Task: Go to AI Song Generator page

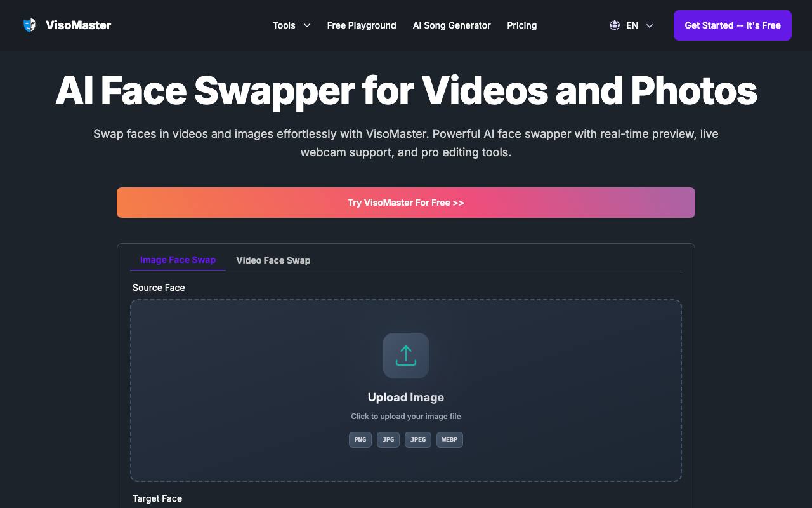Action: tap(452, 25)
